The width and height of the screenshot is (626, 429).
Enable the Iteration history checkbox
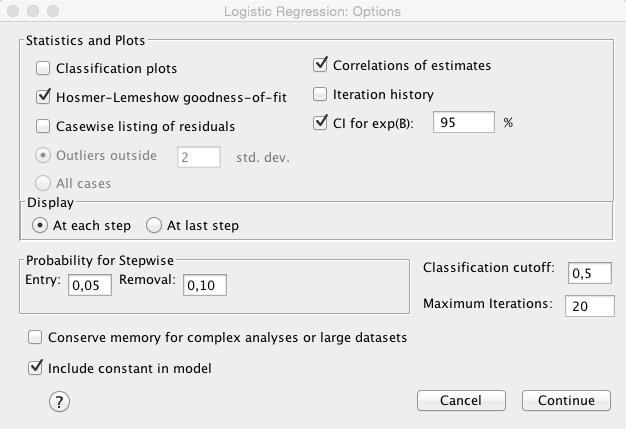[320, 94]
